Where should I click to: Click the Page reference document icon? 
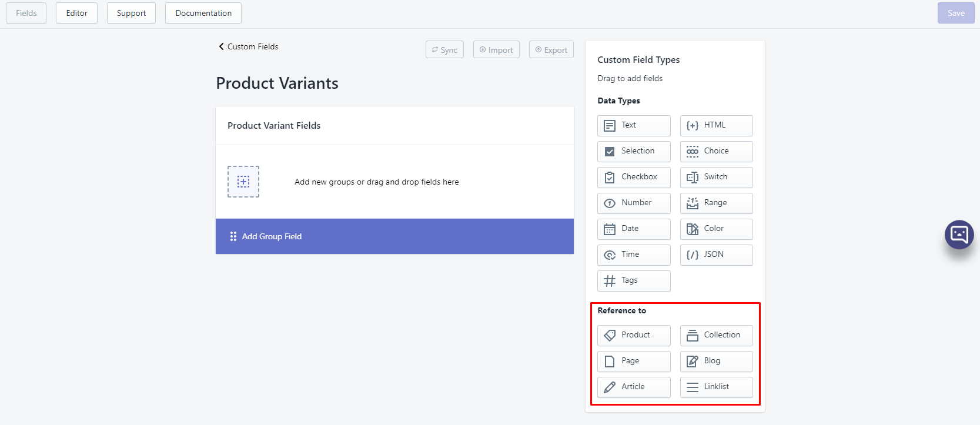[610, 362]
